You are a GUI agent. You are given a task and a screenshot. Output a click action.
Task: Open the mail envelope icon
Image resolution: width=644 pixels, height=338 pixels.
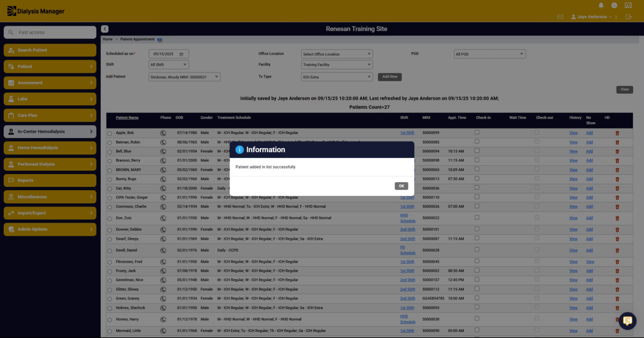click(x=560, y=17)
